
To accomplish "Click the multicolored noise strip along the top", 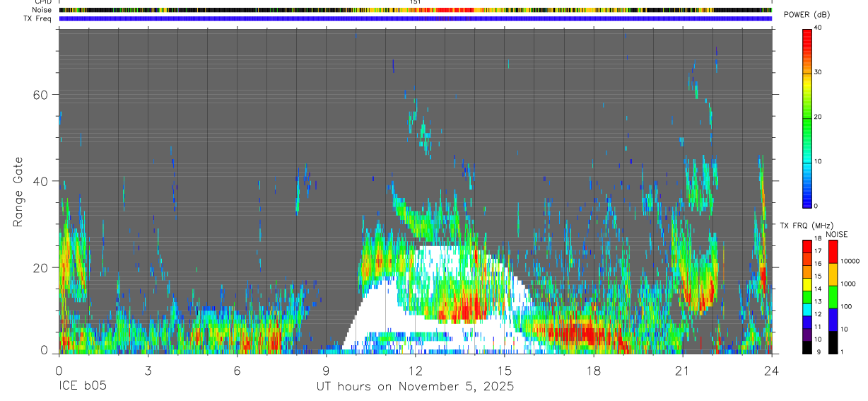I will pyautogui.click(x=415, y=10).
